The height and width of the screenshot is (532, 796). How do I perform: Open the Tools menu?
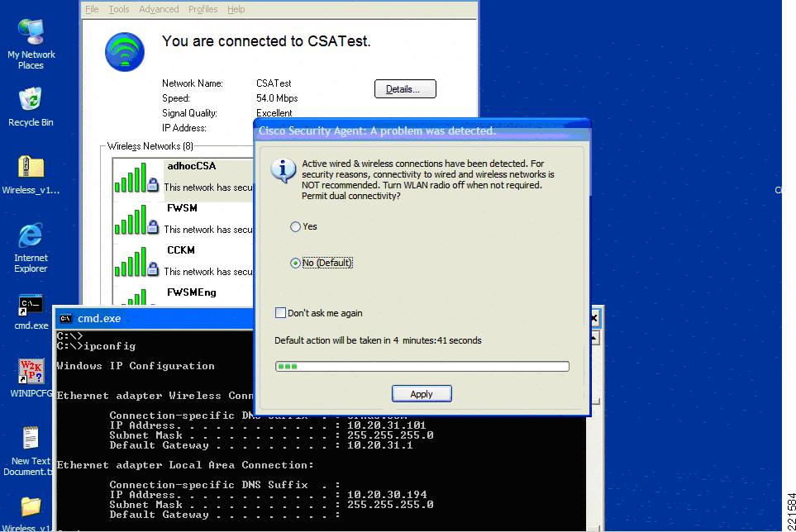119,9
